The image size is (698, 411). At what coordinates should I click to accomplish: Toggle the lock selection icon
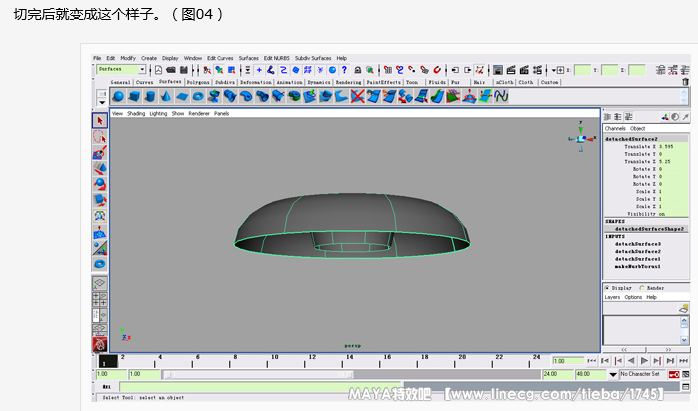[357, 70]
